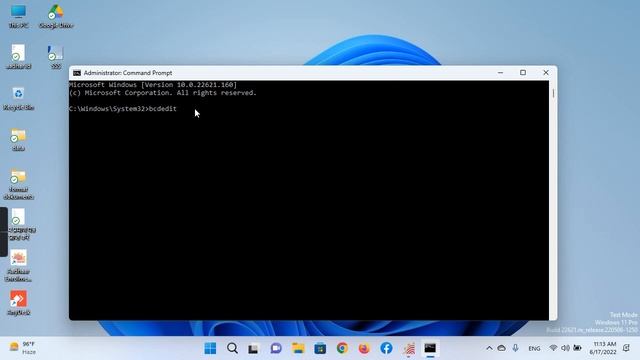Click the Command Prompt title bar system icon
The image size is (640, 360).
click(x=77, y=73)
